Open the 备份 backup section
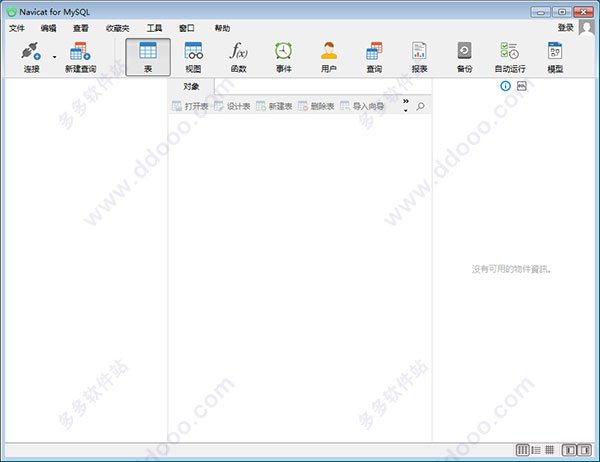600x462 pixels. (464, 57)
